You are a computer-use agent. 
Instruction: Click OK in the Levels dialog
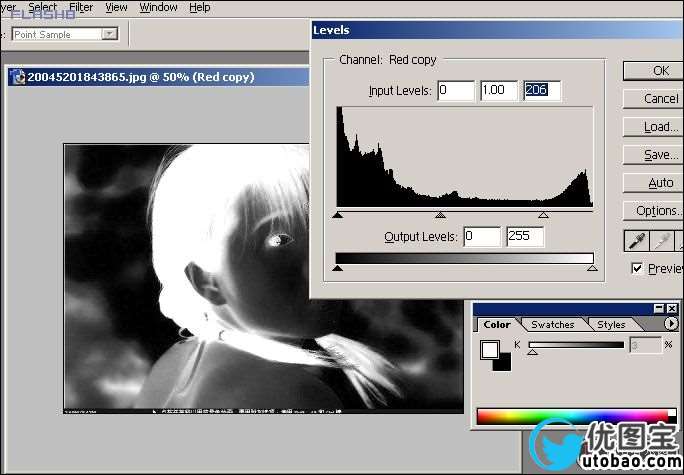pos(660,71)
